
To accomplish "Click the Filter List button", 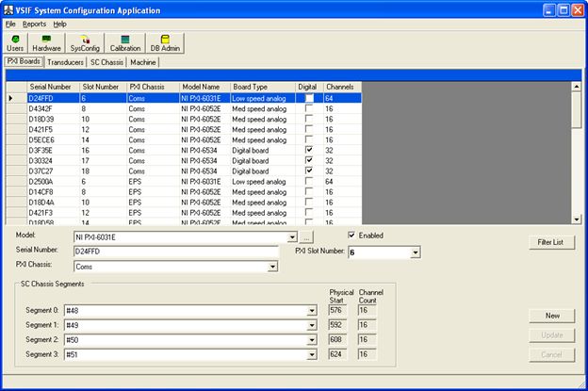I will [551, 242].
